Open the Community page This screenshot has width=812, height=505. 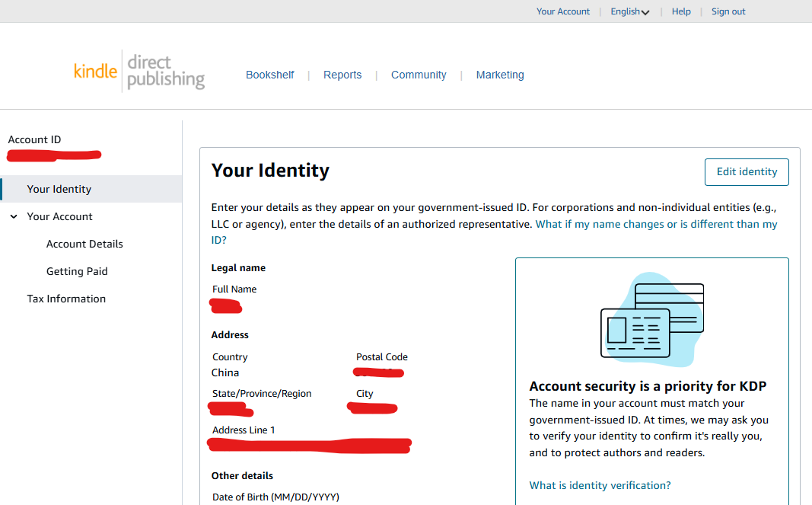coord(419,75)
